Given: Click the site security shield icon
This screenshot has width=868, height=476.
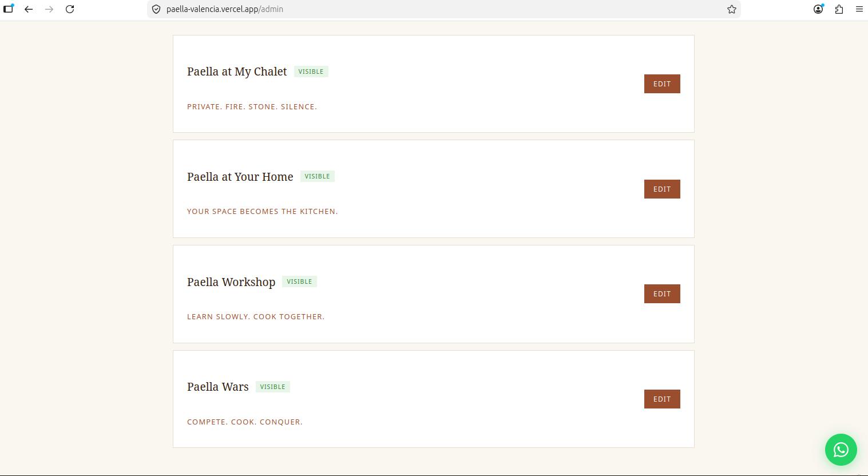Looking at the screenshot, I should pyautogui.click(x=156, y=9).
